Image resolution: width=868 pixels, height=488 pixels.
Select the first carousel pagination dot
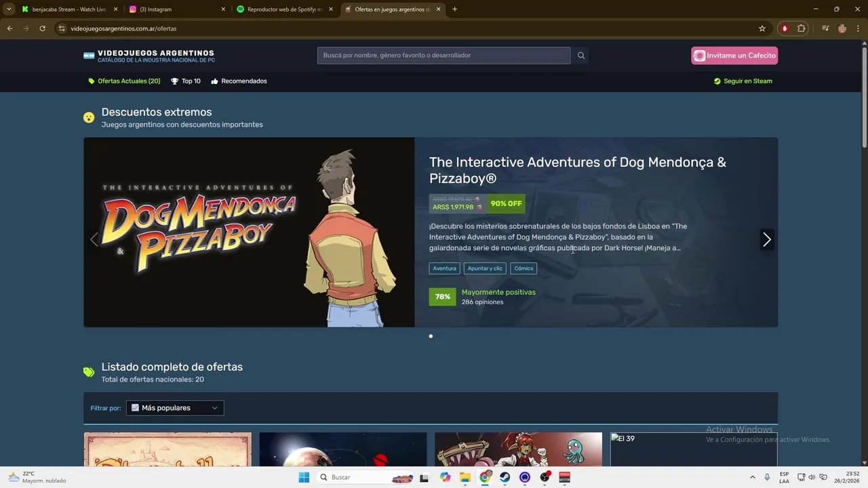coord(431,336)
